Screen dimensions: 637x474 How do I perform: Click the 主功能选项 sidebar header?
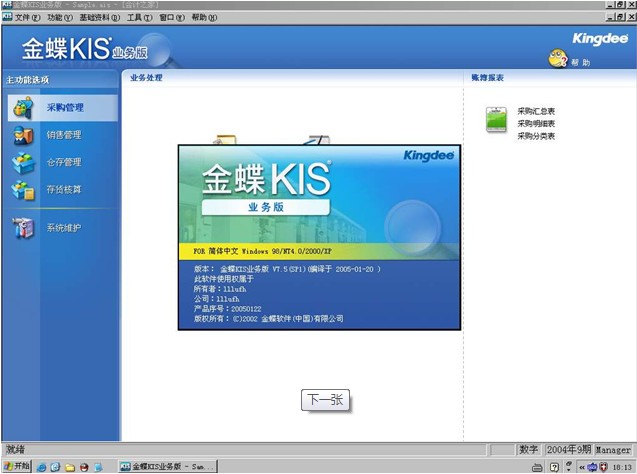pos(28,80)
